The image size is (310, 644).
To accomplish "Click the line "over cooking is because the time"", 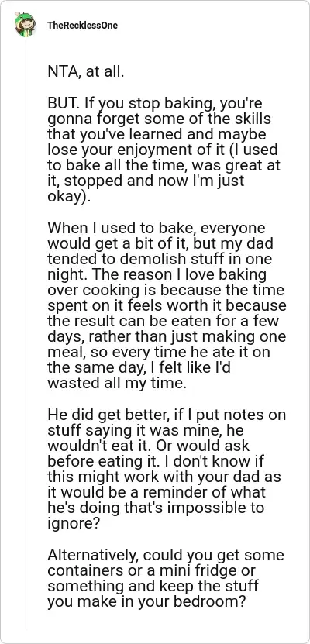I will [x=166, y=290].
